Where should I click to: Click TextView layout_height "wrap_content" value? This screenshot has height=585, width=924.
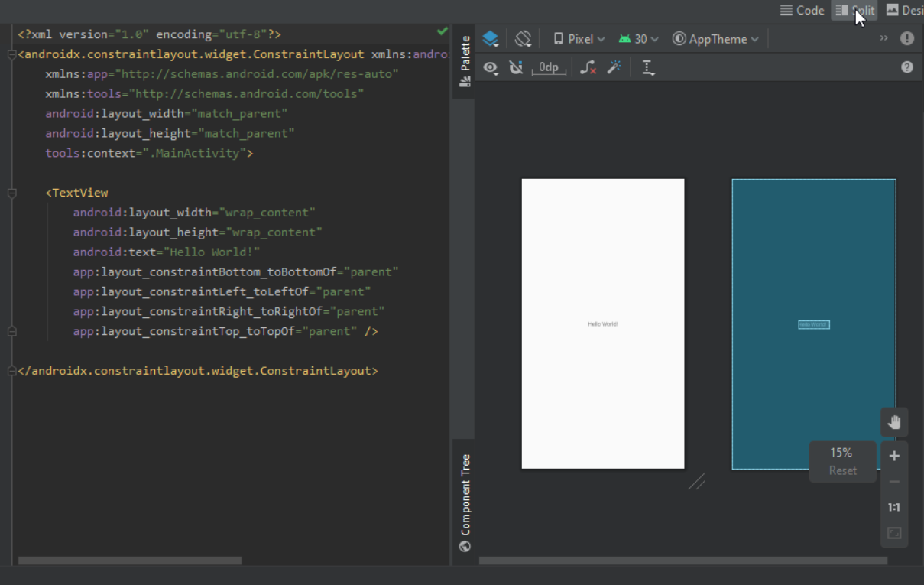click(x=273, y=232)
